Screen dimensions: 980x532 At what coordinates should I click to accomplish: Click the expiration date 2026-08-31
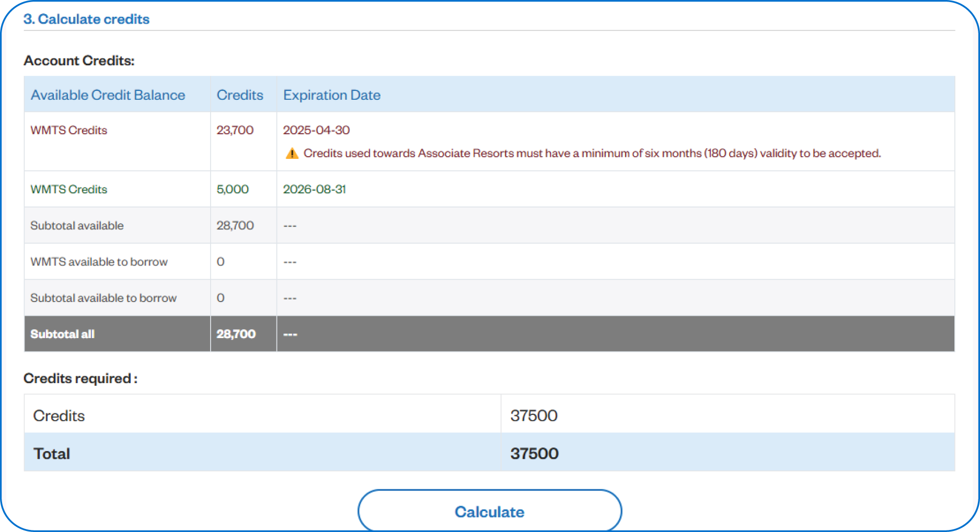[315, 189]
